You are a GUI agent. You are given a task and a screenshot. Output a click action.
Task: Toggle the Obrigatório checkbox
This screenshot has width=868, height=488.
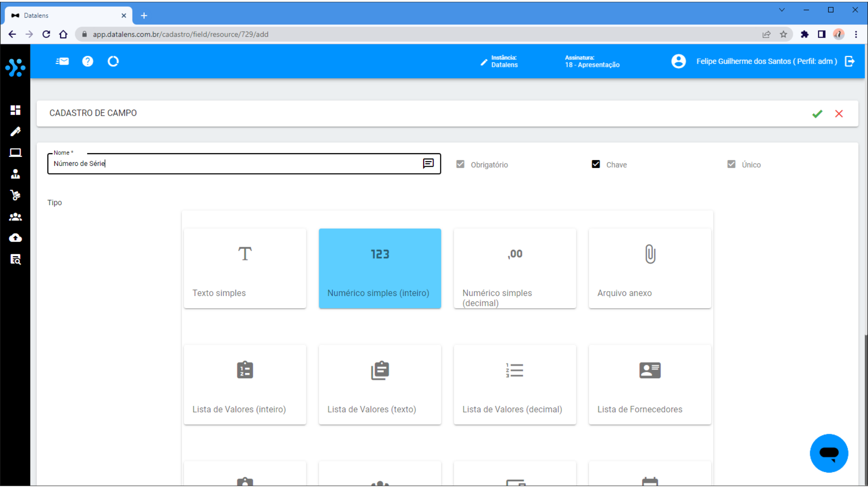click(460, 164)
